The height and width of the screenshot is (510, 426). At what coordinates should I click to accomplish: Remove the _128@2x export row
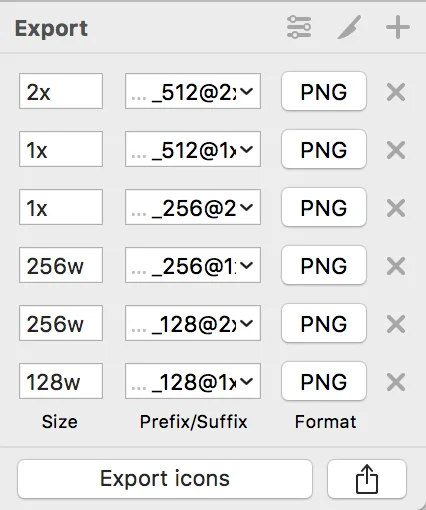click(396, 324)
